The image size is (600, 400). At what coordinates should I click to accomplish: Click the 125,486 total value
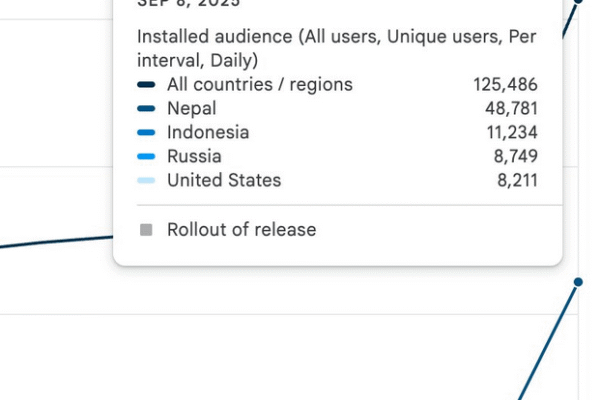pos(505,85)
